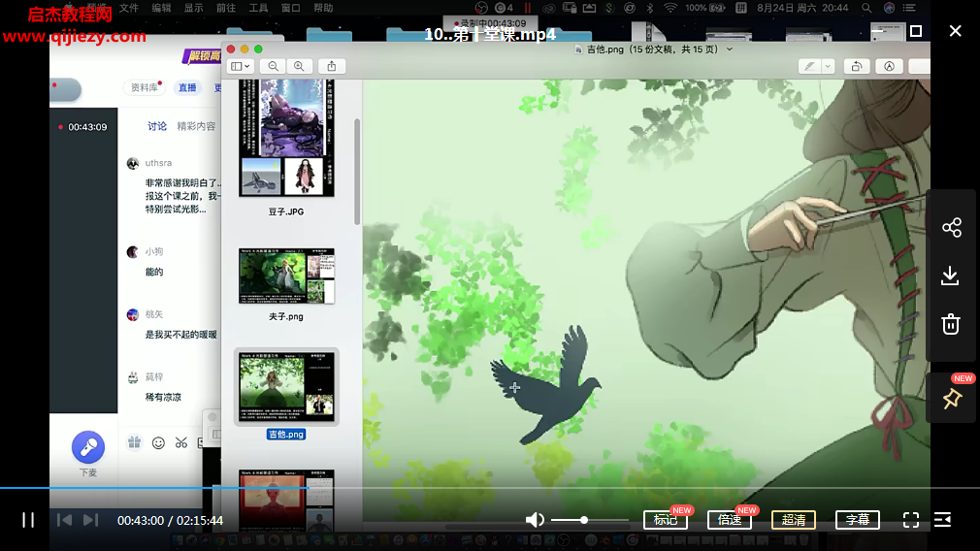This screenshot has height=551, width=980.
Task: Mute the player volume speaker icon
Action: (535, 520)
